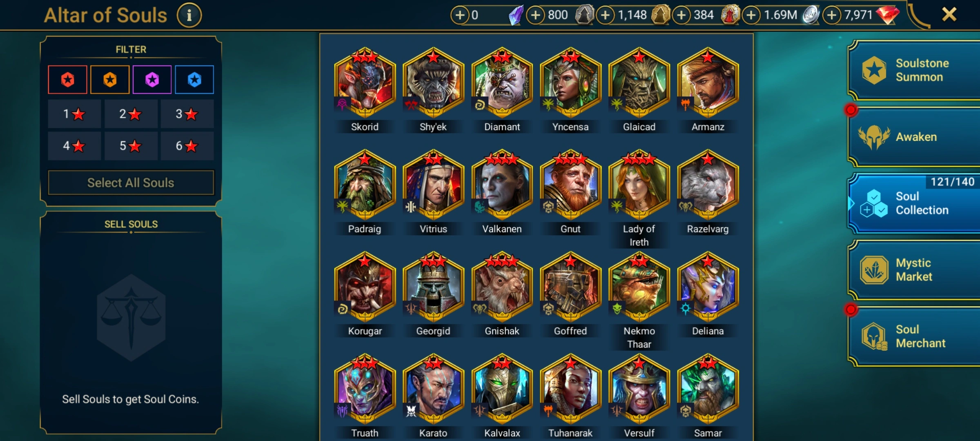Image resolution: width=980 pixels, height=441 pixels.
Task: Click the plus icon beside the 0 shard counter
Action: [460, 15]
